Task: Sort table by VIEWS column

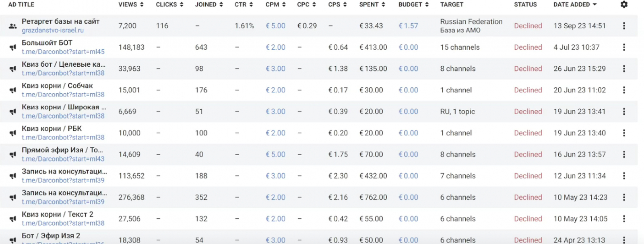Action: click(131, 4)
